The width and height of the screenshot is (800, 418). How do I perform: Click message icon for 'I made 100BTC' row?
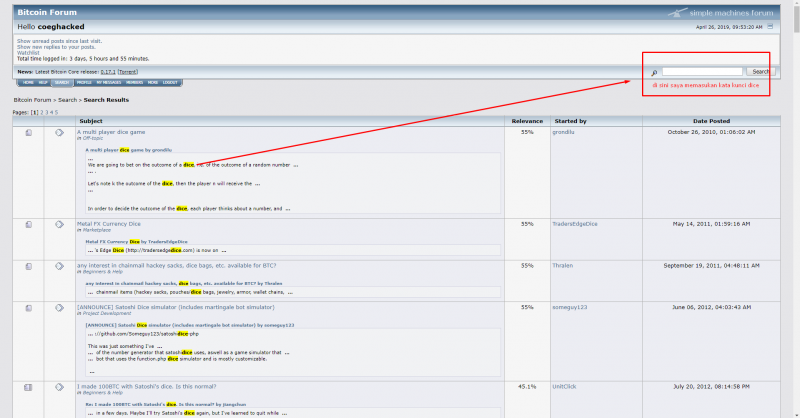(x=60, y=387)
